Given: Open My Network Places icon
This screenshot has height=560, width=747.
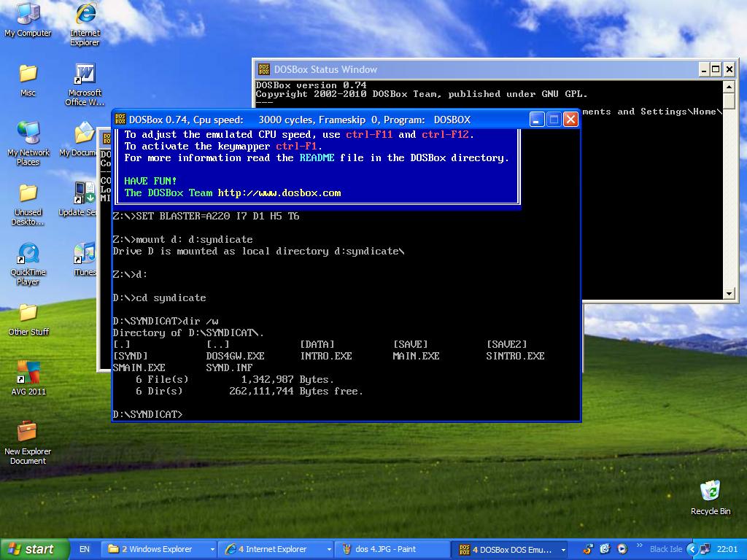Looking at the screenshot, I should [x=28, y=143].
